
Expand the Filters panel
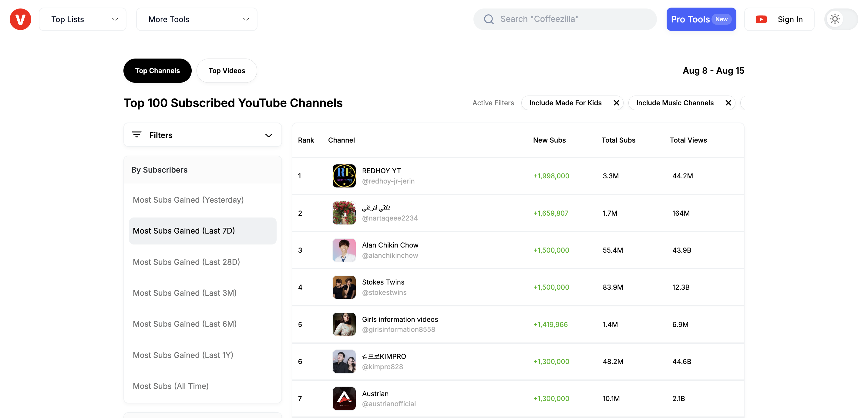[x=203, y=135]
